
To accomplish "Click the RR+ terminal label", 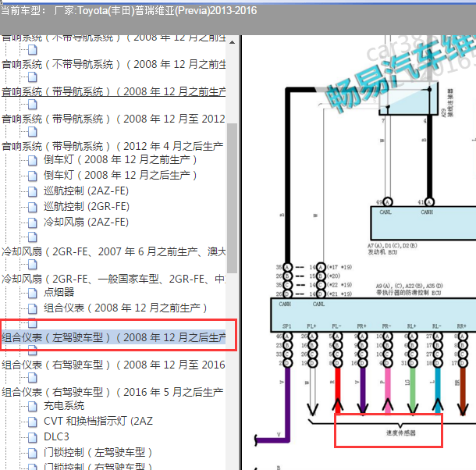I will pos(461,326).
